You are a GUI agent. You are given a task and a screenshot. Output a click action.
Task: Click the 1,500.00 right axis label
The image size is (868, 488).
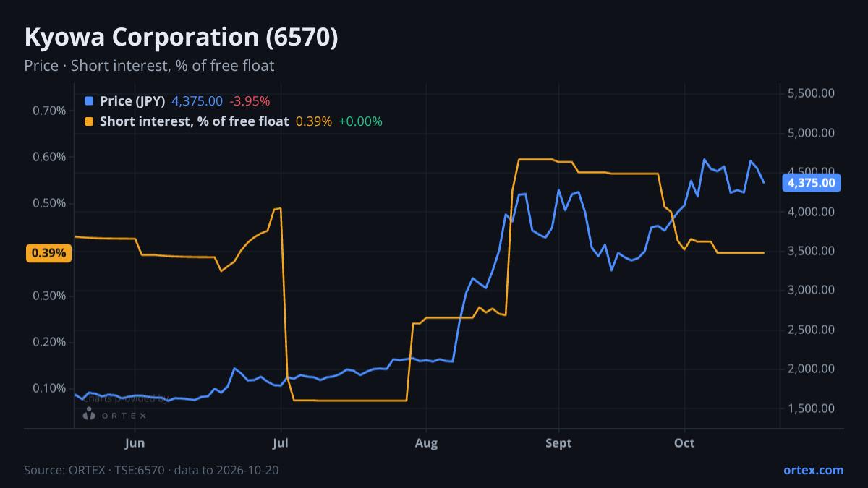click(811, 408)
